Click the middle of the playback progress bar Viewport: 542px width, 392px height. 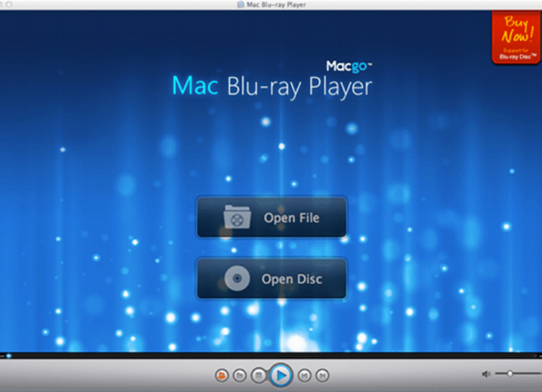coord(271,356)
